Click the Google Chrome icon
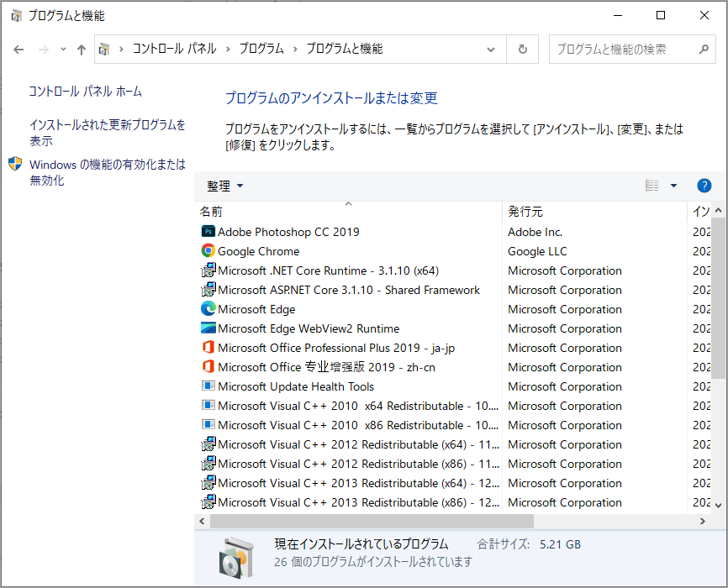The width and height of the screenshot is (728, 588). [x=207, y=251]
